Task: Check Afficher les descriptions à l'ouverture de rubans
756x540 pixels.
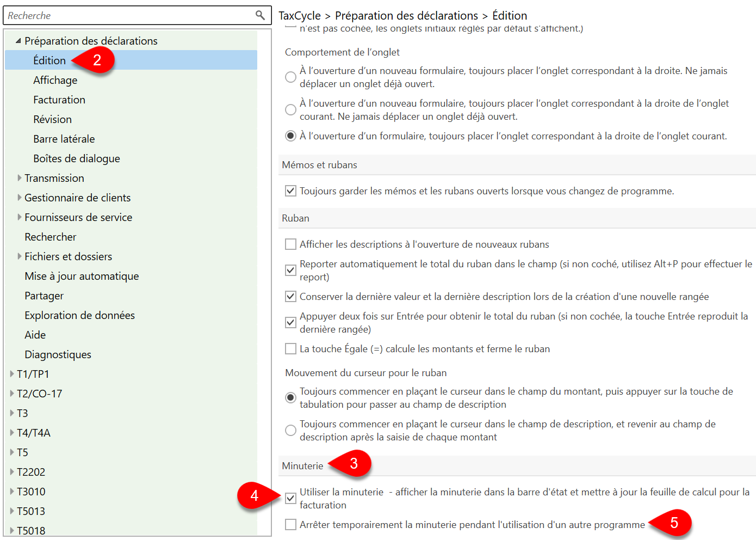Action: (291, 244)
